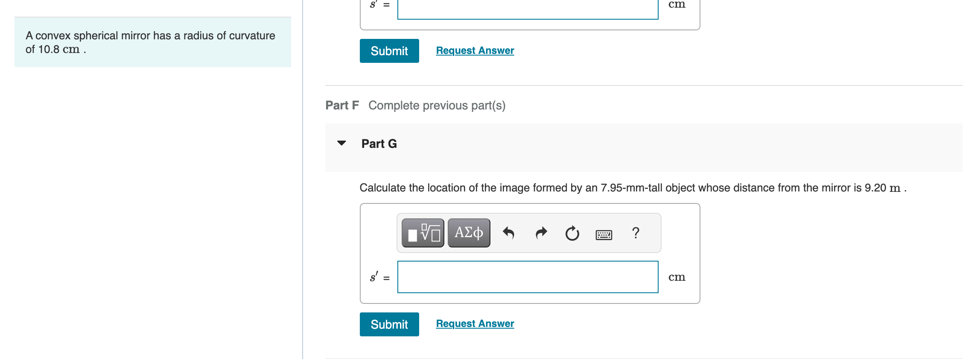980x359 pixels.
Task: Open the on-screen keyboard icon in Part G
Action: pos(604,234)
